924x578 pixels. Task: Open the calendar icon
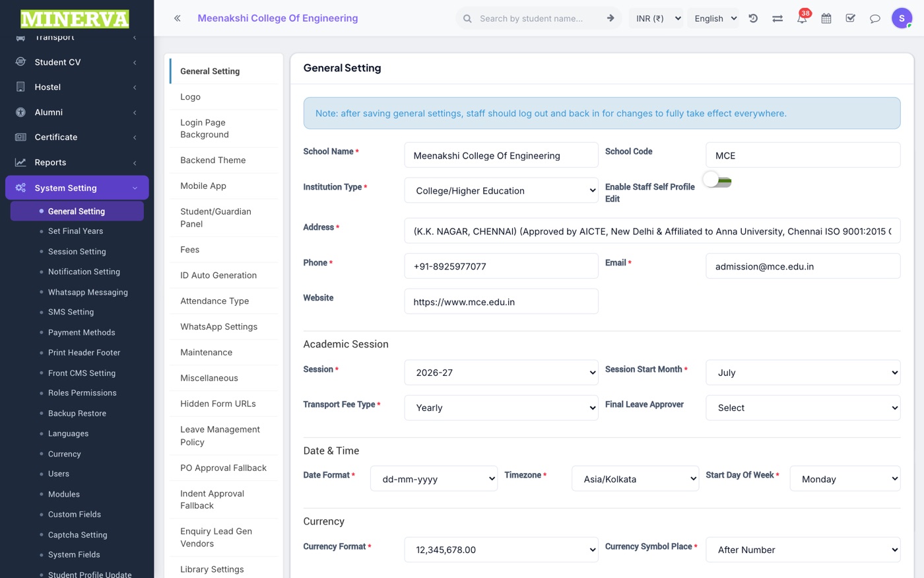click(826, 18)
